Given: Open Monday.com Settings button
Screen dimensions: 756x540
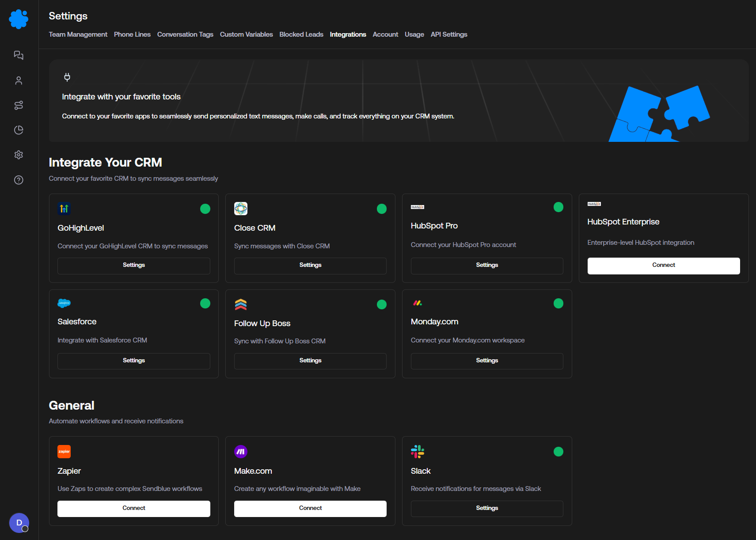Looking at the screenshot, I should point(487,361).
